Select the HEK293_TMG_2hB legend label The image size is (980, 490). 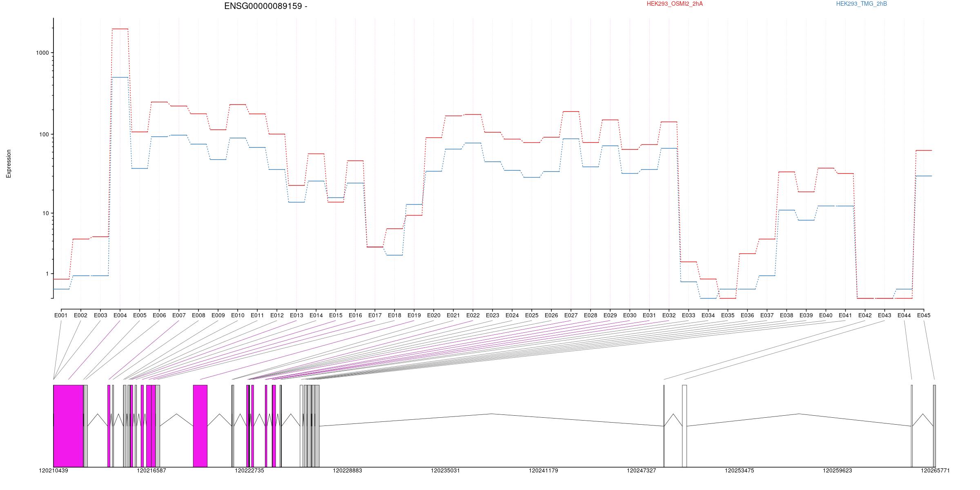click(862, 4)
